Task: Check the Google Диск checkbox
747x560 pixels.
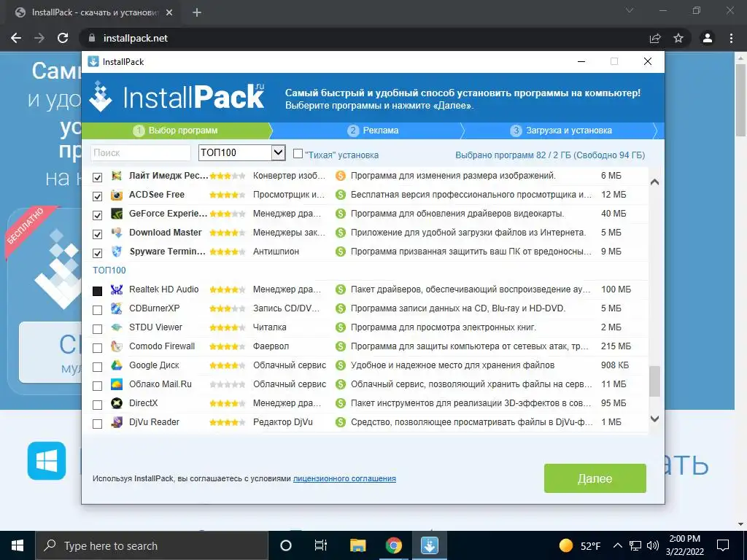Action: (97, 367)
